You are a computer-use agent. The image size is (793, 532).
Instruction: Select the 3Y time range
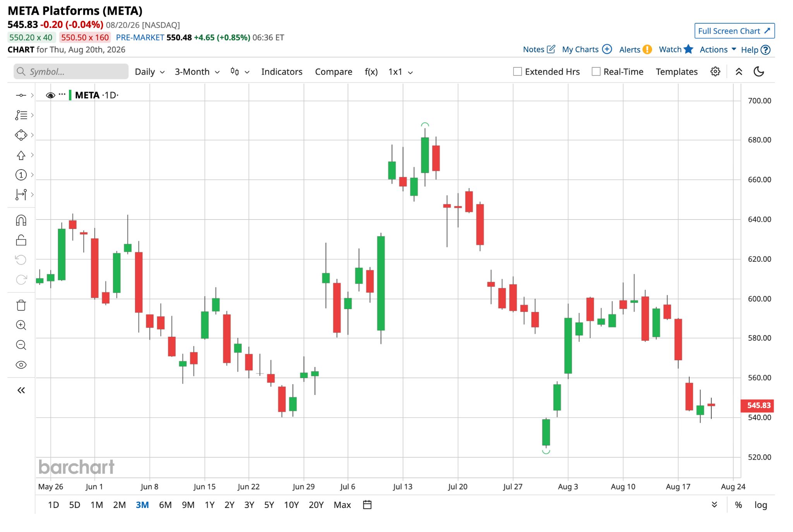pos(249,505)
